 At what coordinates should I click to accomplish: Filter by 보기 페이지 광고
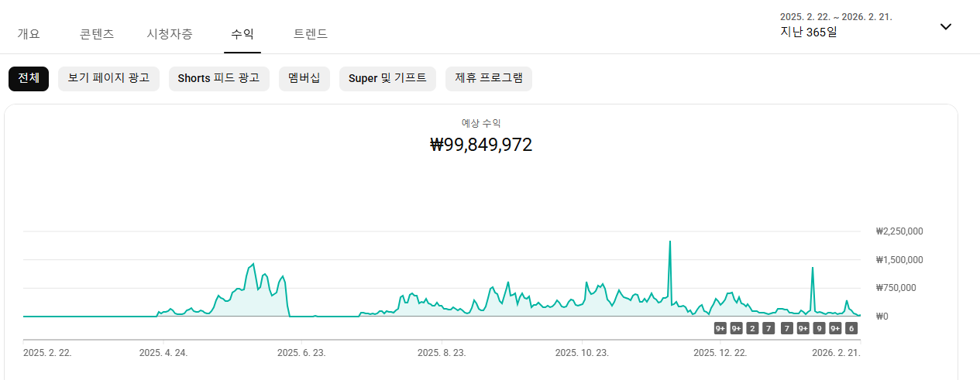(108, 78)
